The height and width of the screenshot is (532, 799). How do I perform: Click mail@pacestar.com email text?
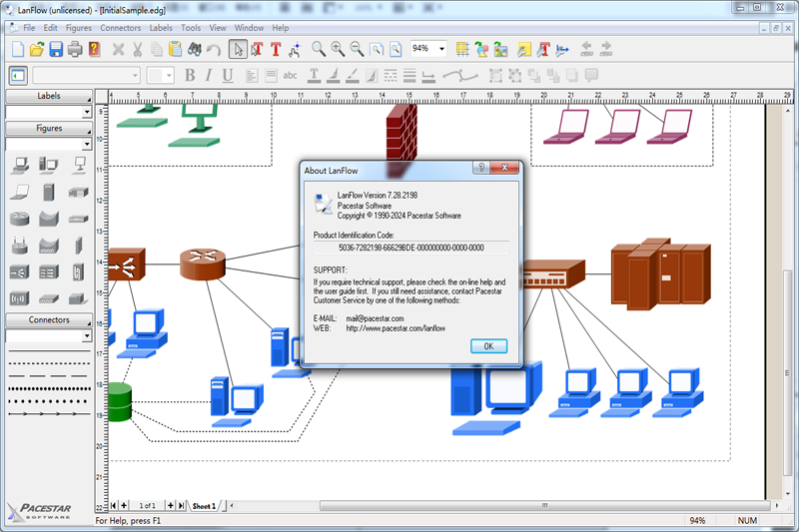(375, 318)
